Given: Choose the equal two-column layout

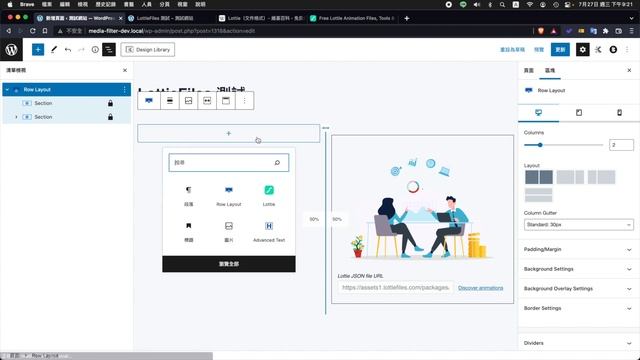Looking at the screenshot, I should click(539, 177).
